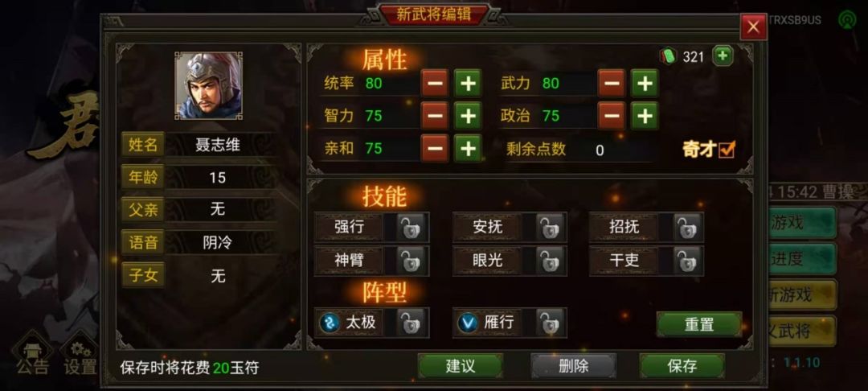Unlock the 招抚 skill padlock
This screenshot has height=391, width=868.
pyautogui.click(x=687, y=227)
